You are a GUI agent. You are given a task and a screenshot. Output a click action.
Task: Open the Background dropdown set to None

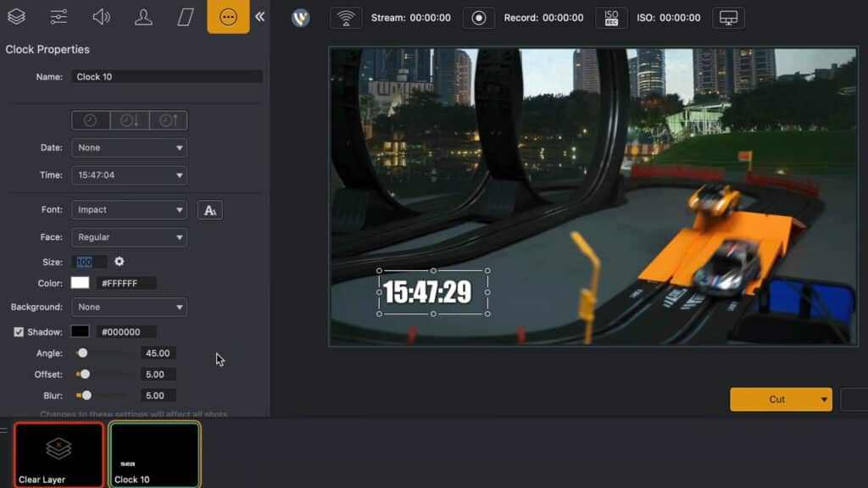[129, 308]
